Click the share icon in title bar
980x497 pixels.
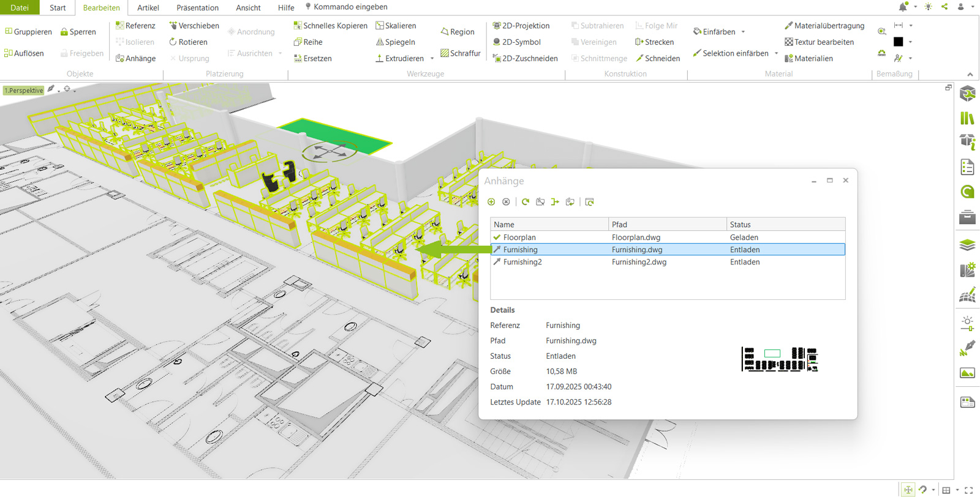click(944, 7)
